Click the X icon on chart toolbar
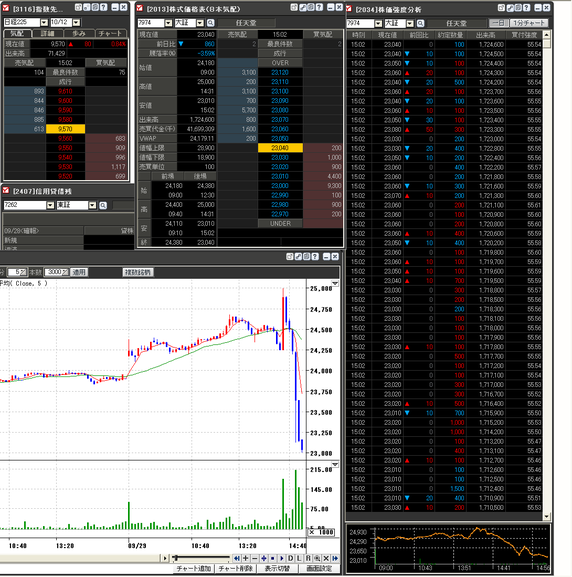The width and height of the screenshot is (572, 577). pyautogui.click(x=326, y=558)
